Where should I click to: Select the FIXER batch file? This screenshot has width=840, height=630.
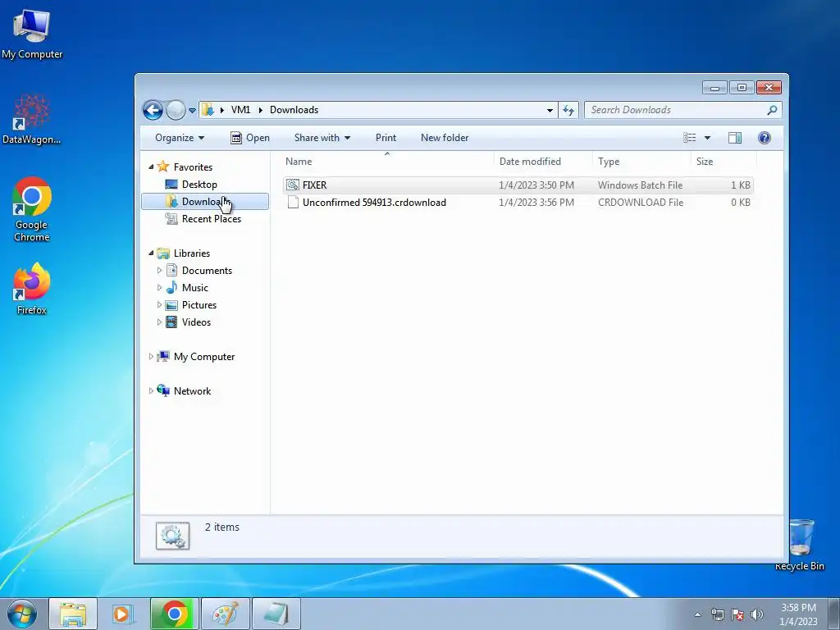518,185
